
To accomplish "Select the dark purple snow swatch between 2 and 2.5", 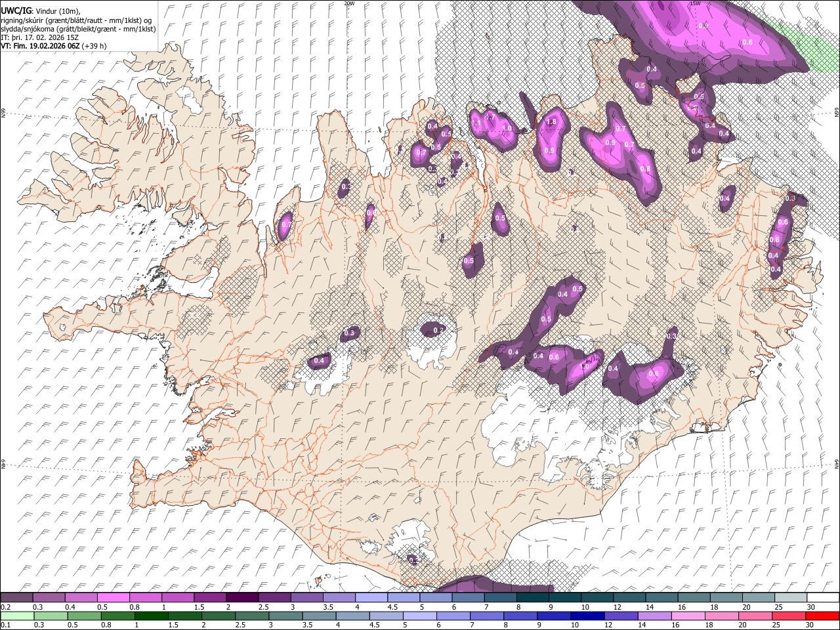I will click(x=242, y=598).
